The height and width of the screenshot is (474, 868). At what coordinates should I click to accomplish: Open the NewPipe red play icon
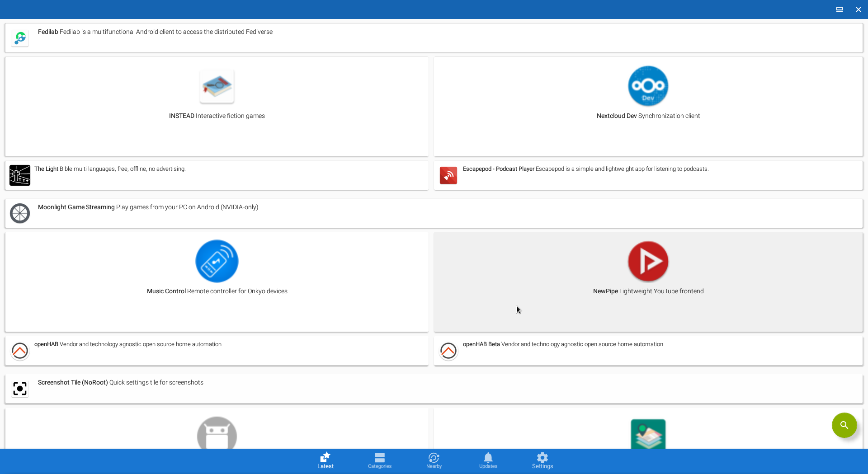pyautogui.click(x=648, y=261)
